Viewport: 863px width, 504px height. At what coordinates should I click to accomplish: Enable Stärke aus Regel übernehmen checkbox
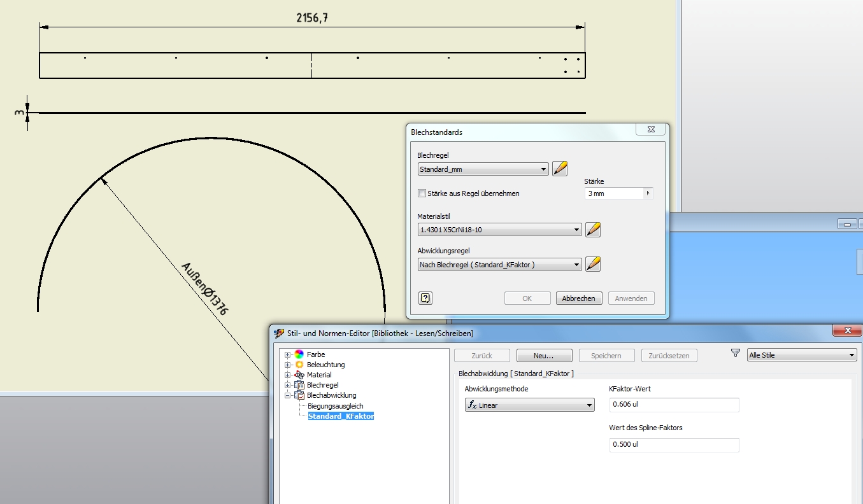[x=422, y=193]
